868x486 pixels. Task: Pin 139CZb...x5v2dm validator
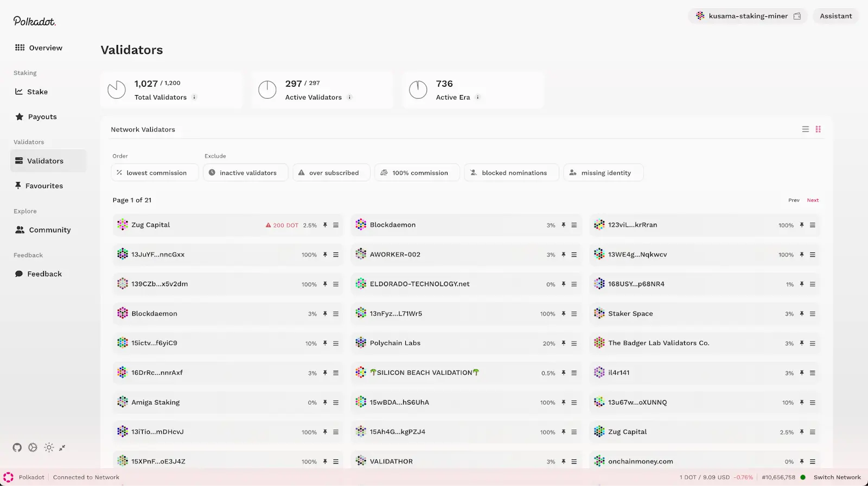click(x=325, y=284)
